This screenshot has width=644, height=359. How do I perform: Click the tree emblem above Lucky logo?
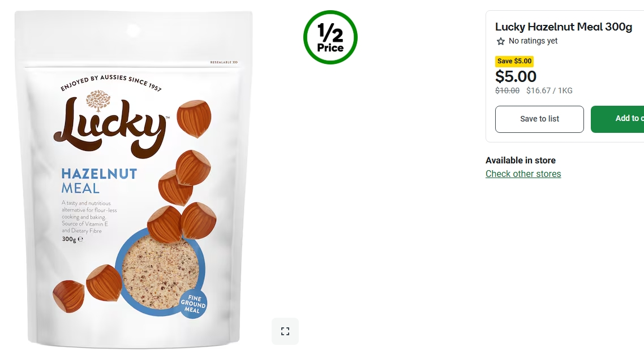pyautogui.click(x=98, y=101)
